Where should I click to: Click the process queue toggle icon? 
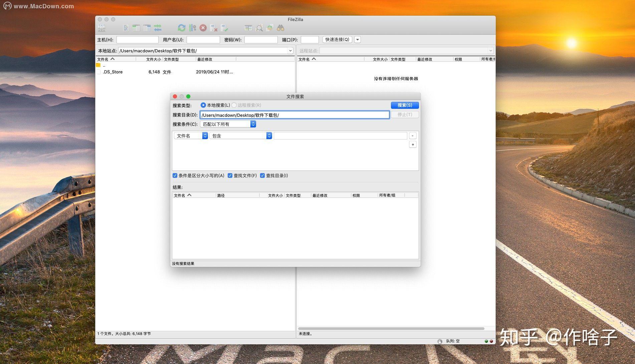(x=192, y=28)
